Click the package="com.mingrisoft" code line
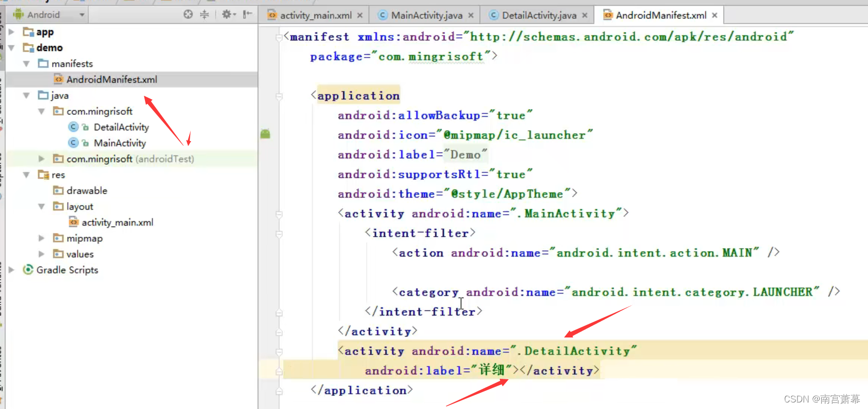 point(404,56)
